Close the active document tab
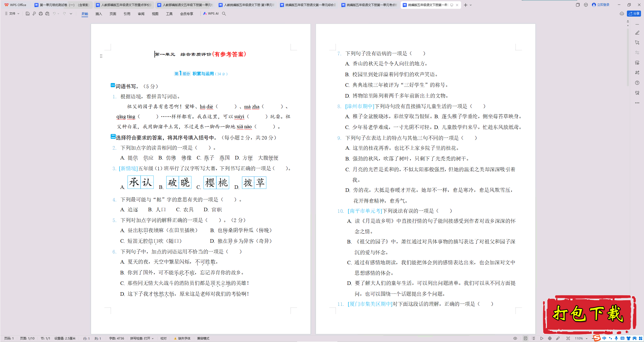This screenshot has height=342, width=644. coord(457,5)
